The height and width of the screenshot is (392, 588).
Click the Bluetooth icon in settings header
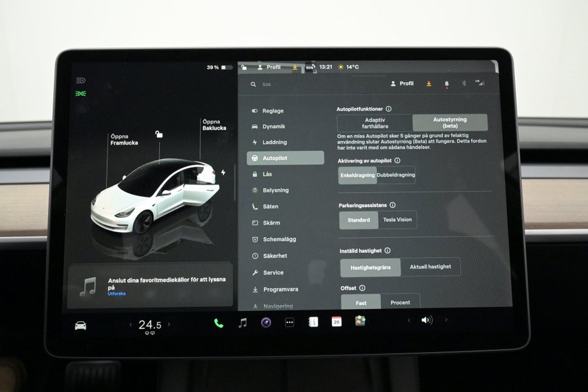(464, 84)
